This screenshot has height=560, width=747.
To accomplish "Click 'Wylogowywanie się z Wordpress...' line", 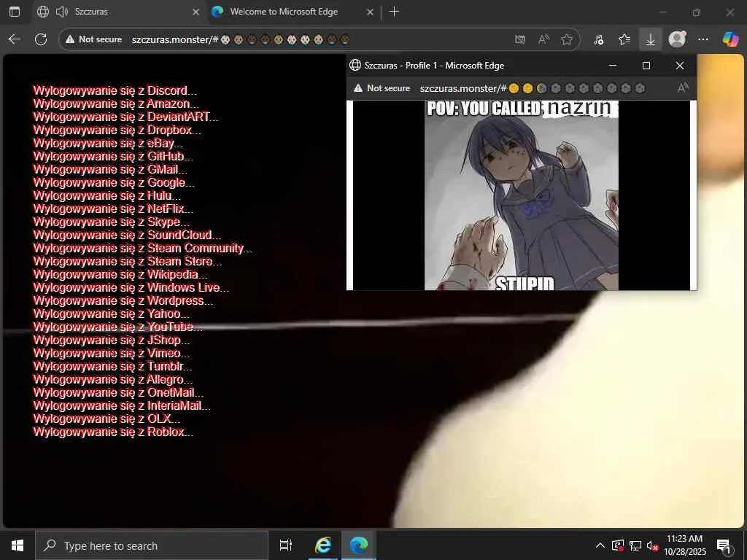I will [123, 300].
